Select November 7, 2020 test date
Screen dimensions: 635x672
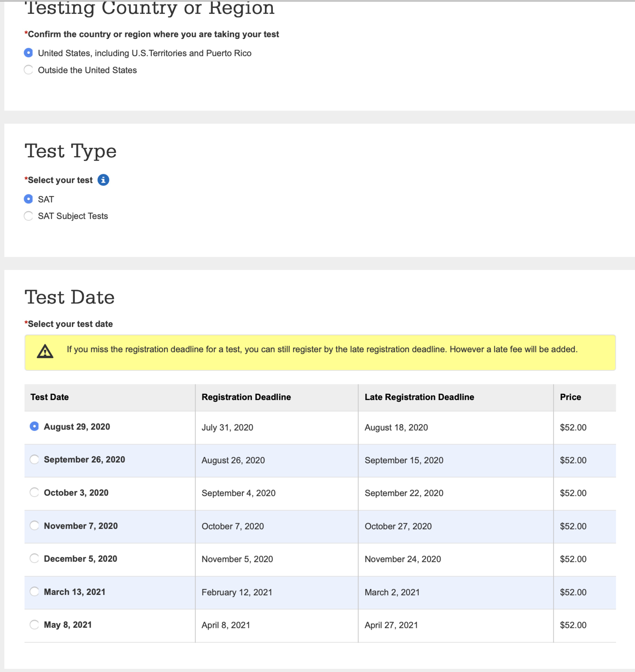click(x=34, y=525)
